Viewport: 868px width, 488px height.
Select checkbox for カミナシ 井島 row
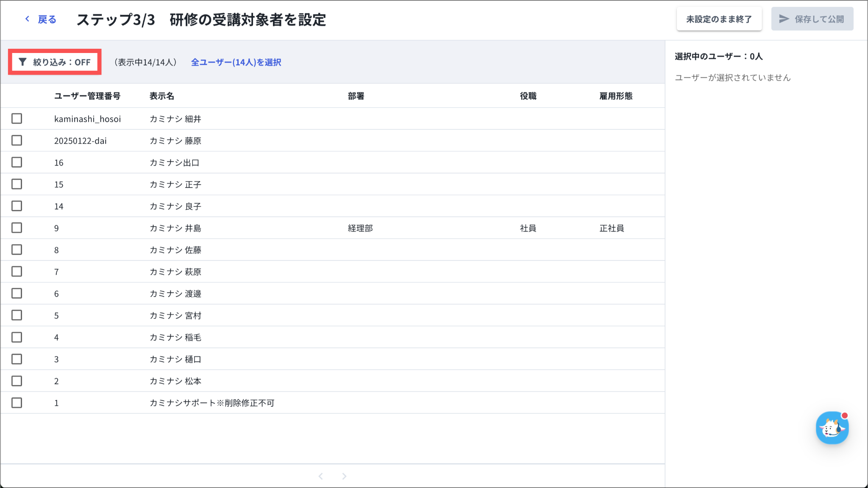[17, 228]
